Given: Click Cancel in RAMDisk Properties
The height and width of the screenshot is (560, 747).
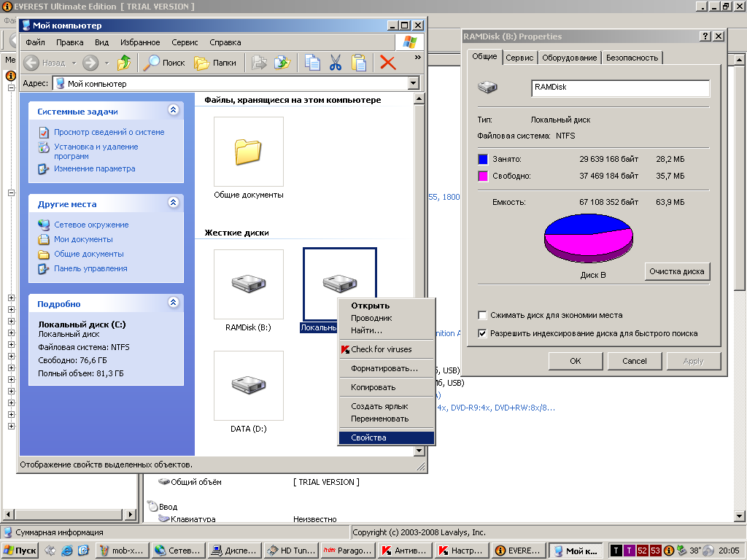Looking at the screenshot, I should click(635, 361).
